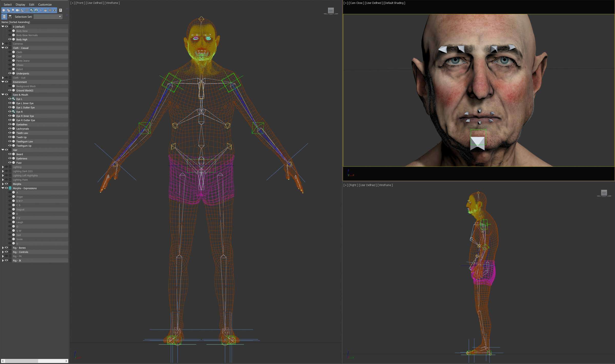Viewport: 615px width, 364px height.
Task: Click Default Shading label in Cam Close viewport
Action: coord(394,3)
